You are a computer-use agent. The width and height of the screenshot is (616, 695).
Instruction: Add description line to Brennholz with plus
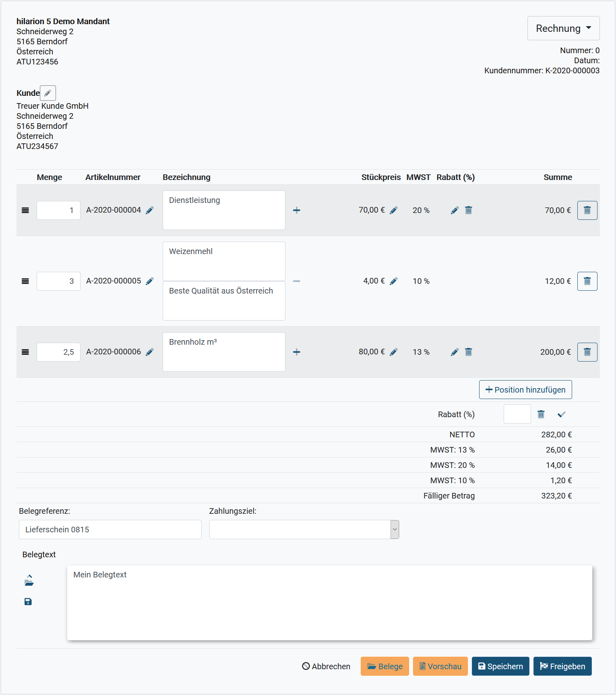click(297, 352)
